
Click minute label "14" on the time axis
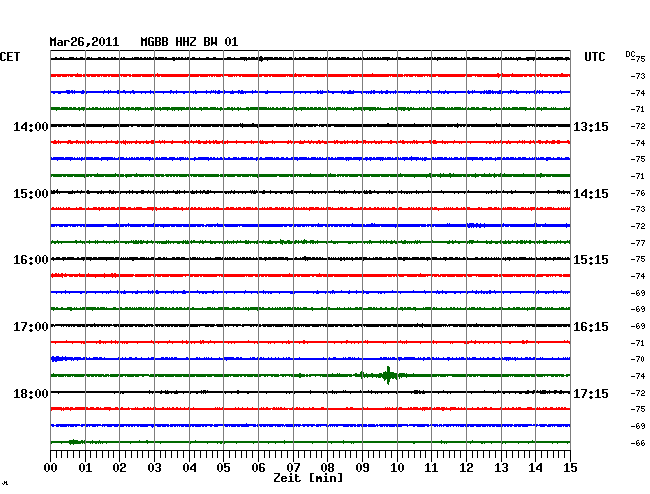tap(536, 468)
